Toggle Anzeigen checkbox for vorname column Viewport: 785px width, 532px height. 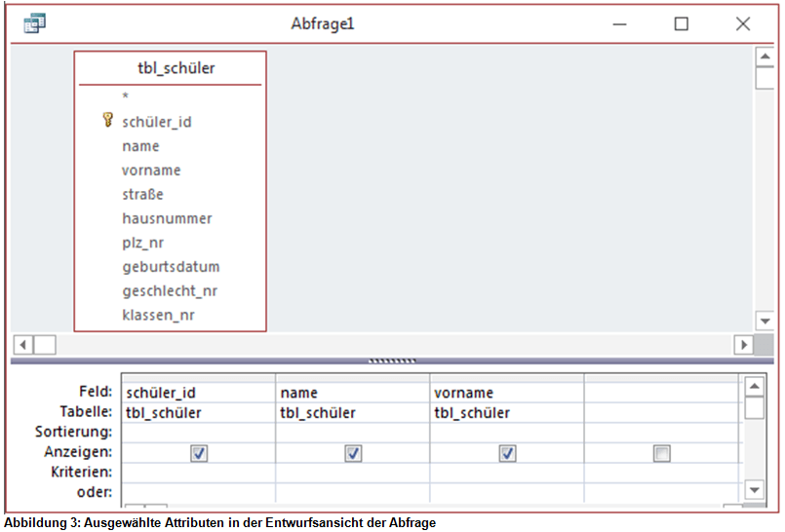click(x=507, y=453)
